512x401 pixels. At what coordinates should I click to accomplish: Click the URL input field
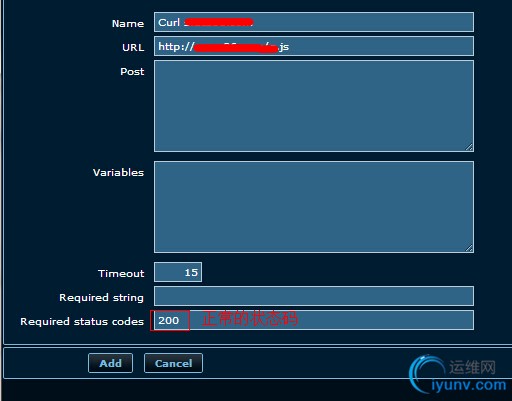(314, 46)
